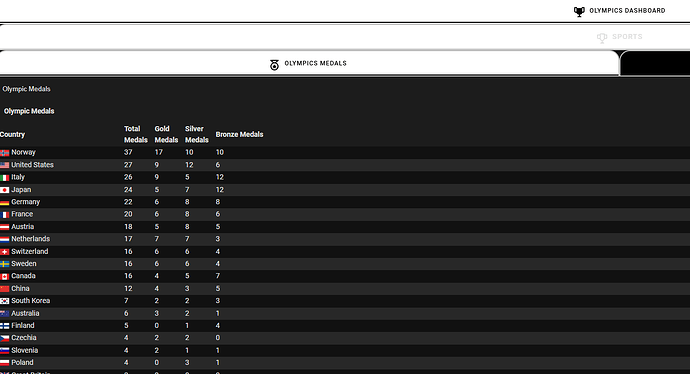
Task: Click the Netherlands flag icon
Action: [4, 239]
